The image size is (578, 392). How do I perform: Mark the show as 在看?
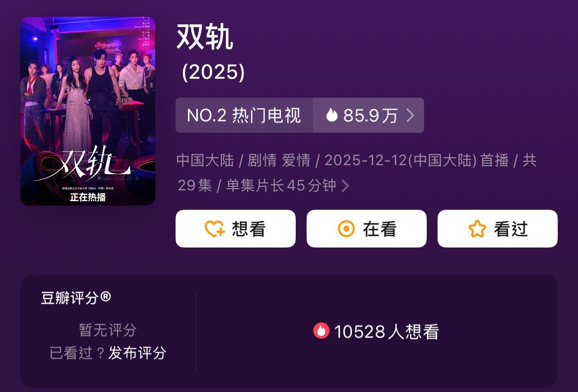pos(366,229)
